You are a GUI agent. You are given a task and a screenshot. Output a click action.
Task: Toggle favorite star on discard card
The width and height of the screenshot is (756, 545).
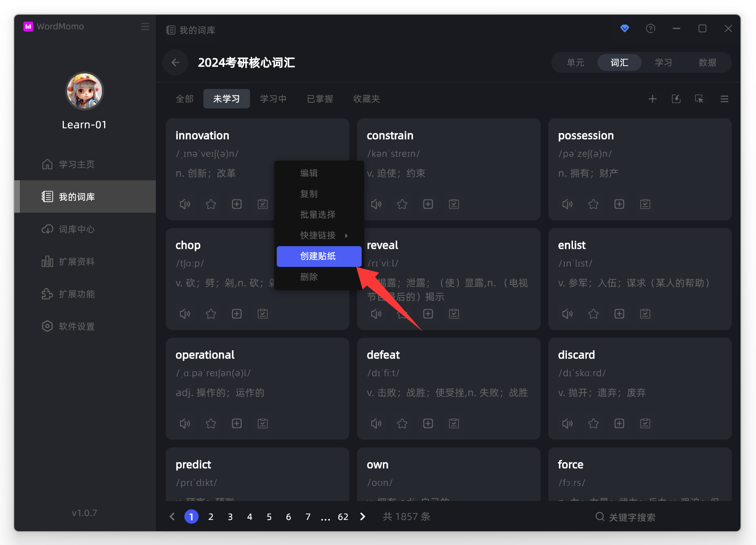tap(593, 424)
